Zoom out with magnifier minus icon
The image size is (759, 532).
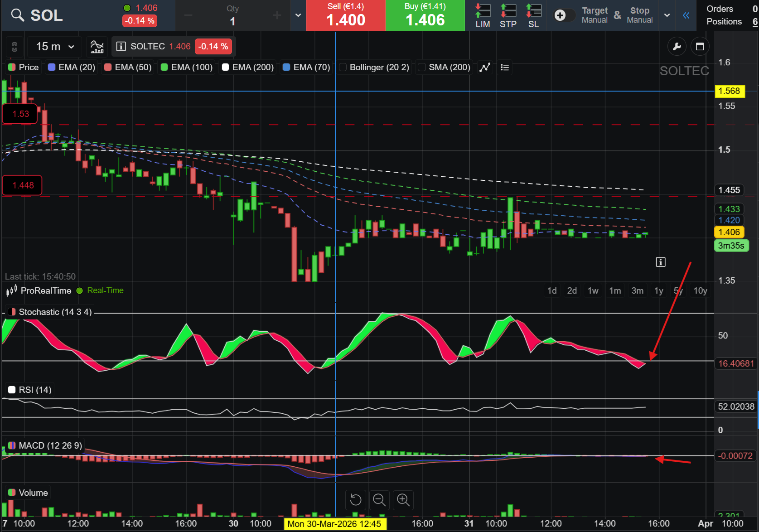(x=379, y=500)
